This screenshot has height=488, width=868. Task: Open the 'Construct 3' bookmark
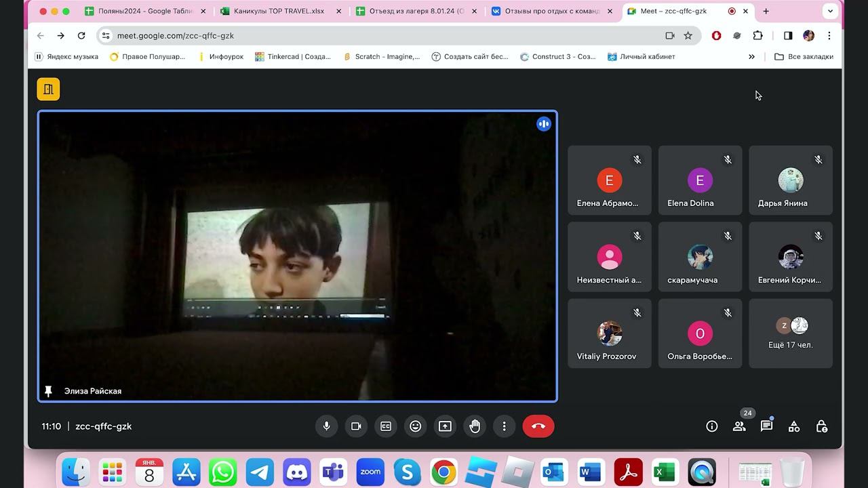pos(557,56)
